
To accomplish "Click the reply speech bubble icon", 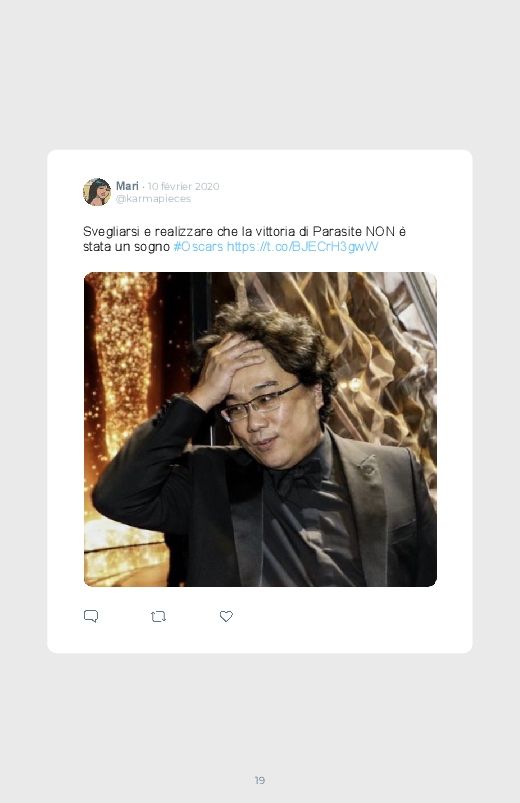I will (91, 616).
